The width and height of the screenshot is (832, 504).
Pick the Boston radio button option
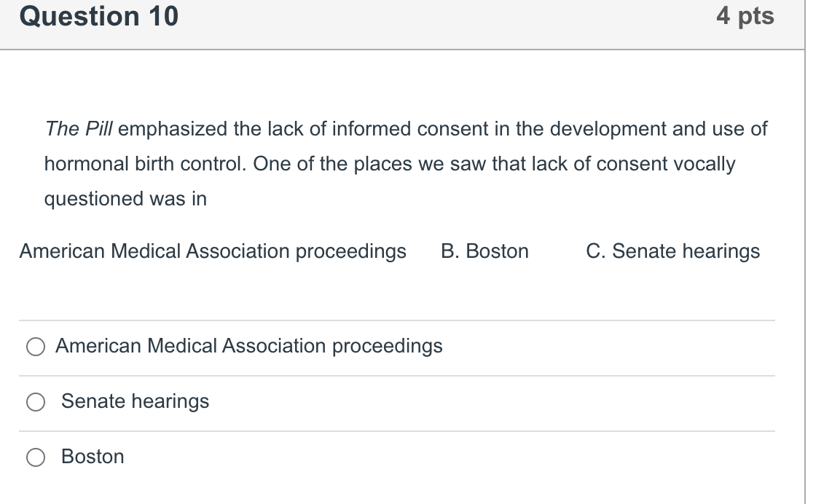36,457
